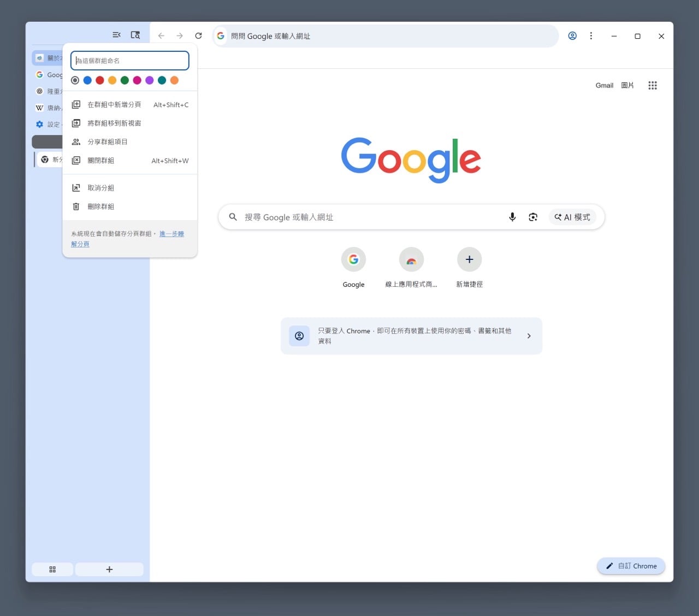Select the green tab group color
Screen dimensions: 699x616
(125, 80)
